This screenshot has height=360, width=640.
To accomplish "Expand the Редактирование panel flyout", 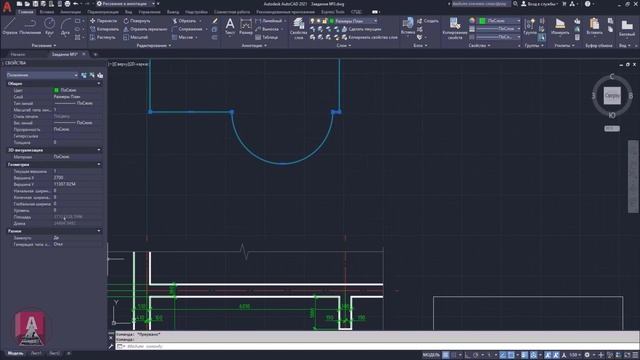I will click(154, 46).
